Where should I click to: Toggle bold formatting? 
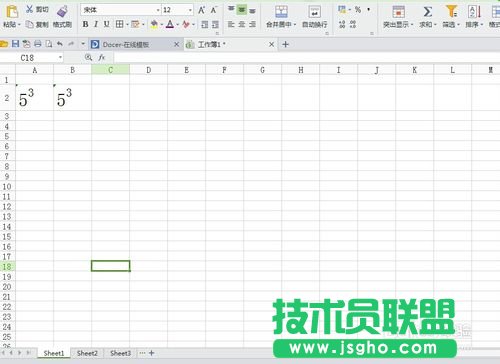(86, 24)
